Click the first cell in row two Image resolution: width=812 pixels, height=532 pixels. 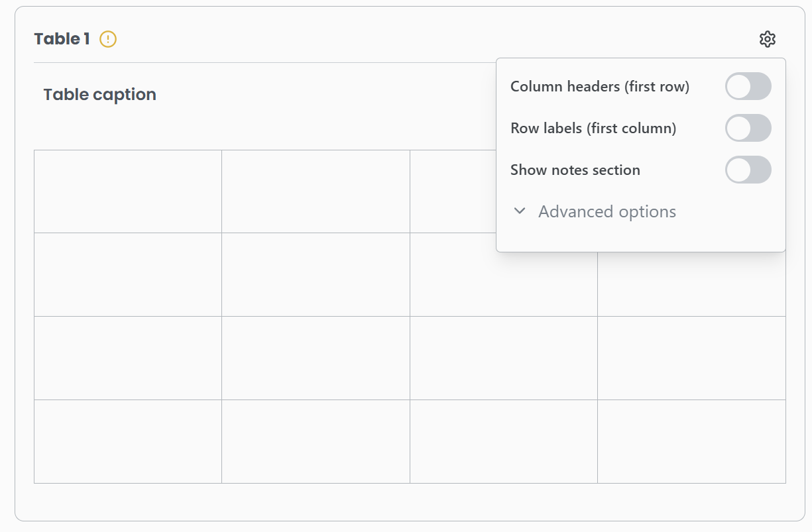coord(128,274)
